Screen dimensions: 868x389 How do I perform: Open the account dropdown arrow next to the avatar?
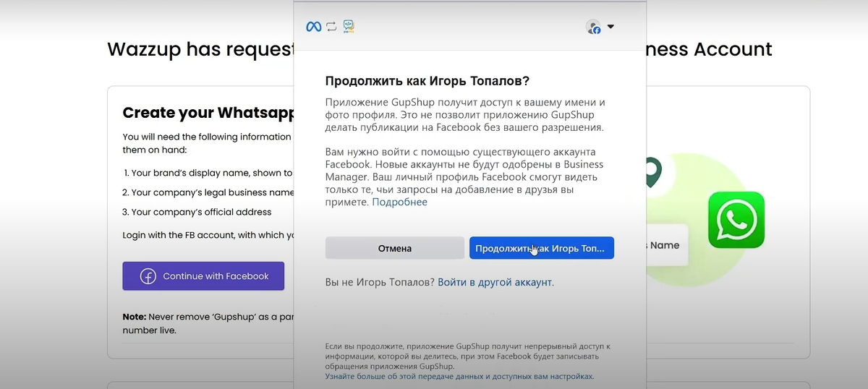(x=610, y=27)
